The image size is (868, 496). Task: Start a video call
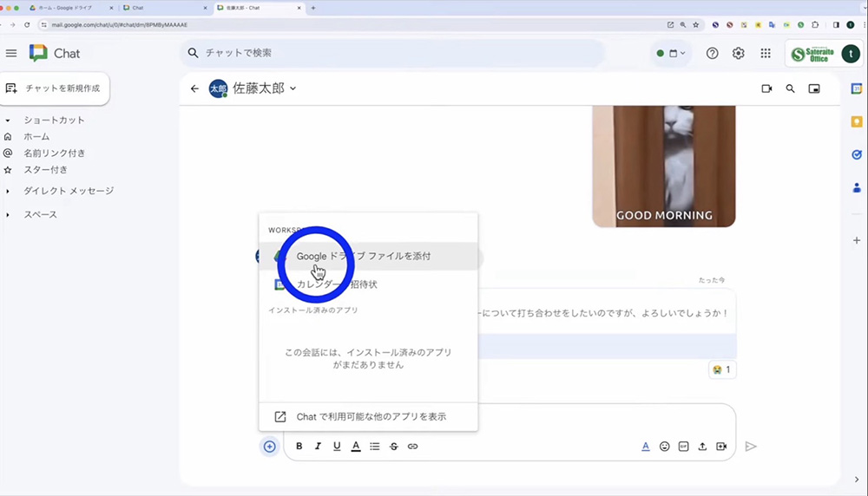[766, 88]
